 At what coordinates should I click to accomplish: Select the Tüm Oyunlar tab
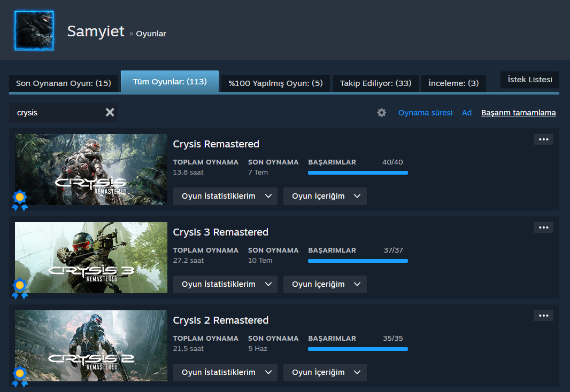170,82
